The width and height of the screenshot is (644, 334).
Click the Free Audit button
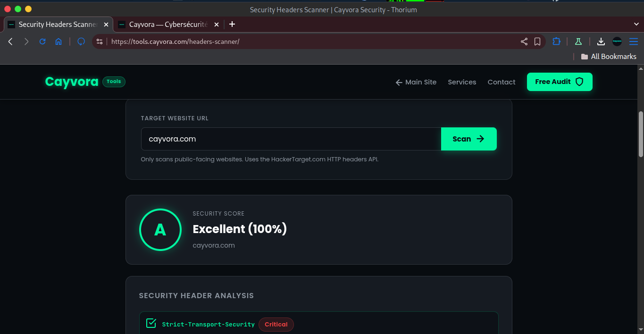click(x=560, y=82)
